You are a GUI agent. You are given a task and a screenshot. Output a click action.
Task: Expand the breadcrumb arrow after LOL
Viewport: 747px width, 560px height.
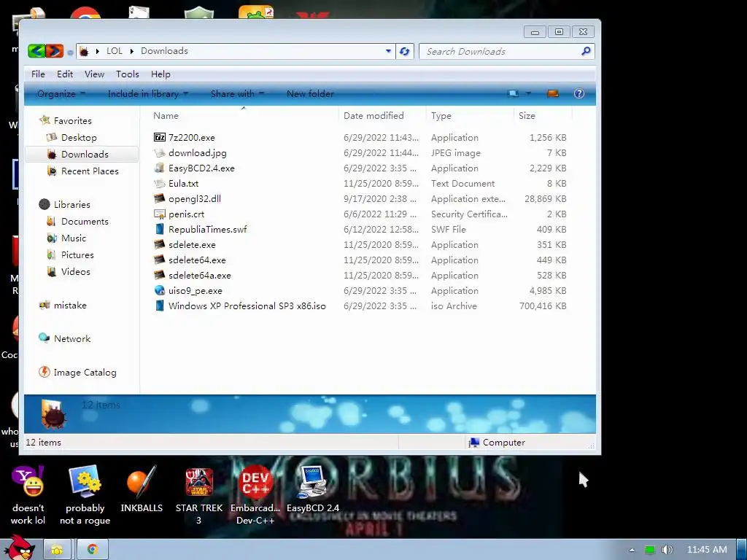(132, 51)
